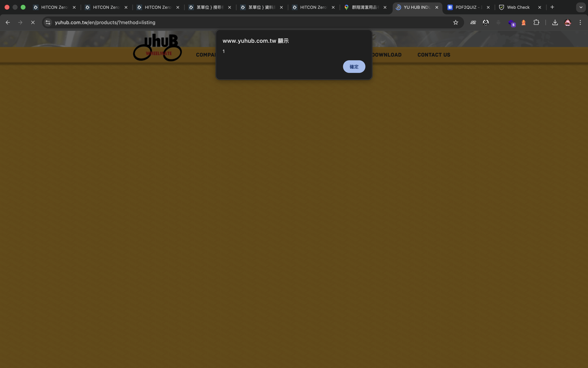The image size is (588, 368).
Task: Switch to the 某單位 } 搜尋 tab
Action: coord(209,7)
